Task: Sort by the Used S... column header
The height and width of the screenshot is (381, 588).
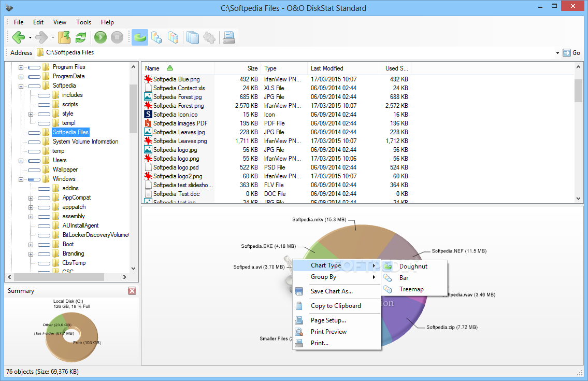Action: pyautogui.click(x=396, y=68)
